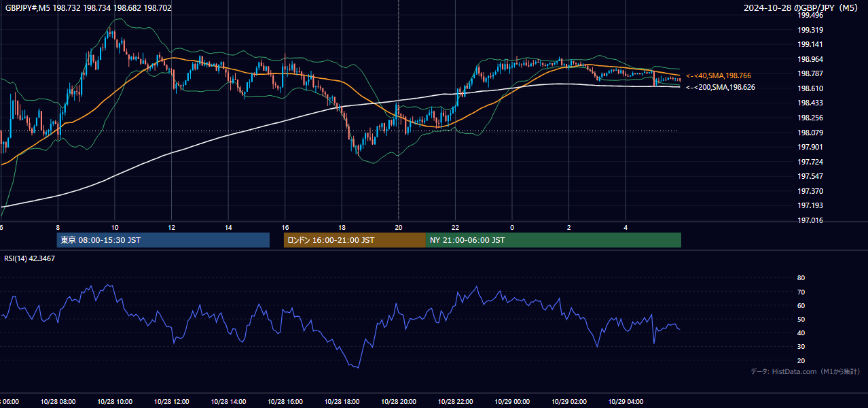The width and height of the screenshot is (868, 408).
Task: Click price level 197.724 on price axis
Action: 810,162
